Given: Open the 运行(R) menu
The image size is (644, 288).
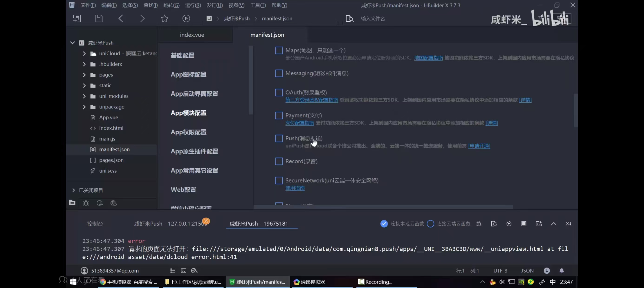Looking at the screenshot, I should [193, 5].
